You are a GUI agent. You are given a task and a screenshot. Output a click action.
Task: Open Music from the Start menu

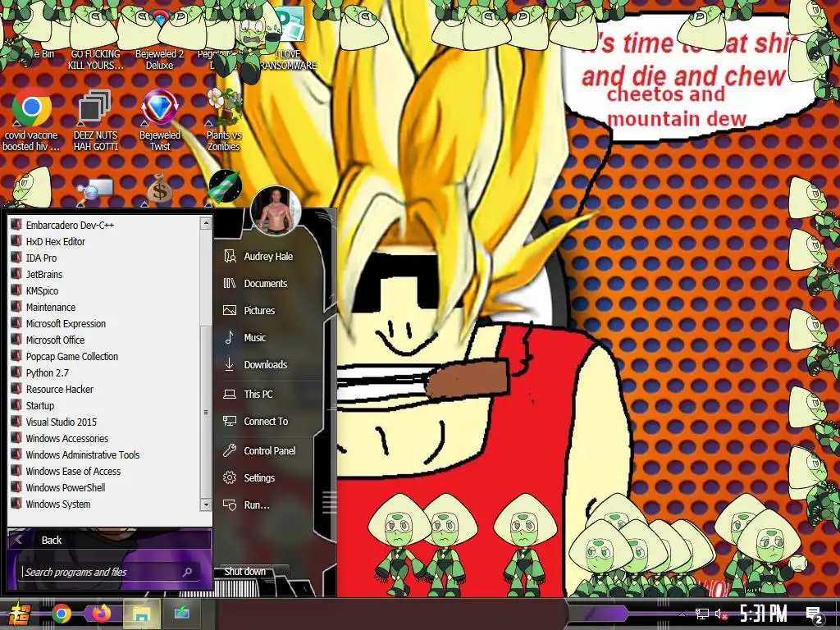coord(254,337)
